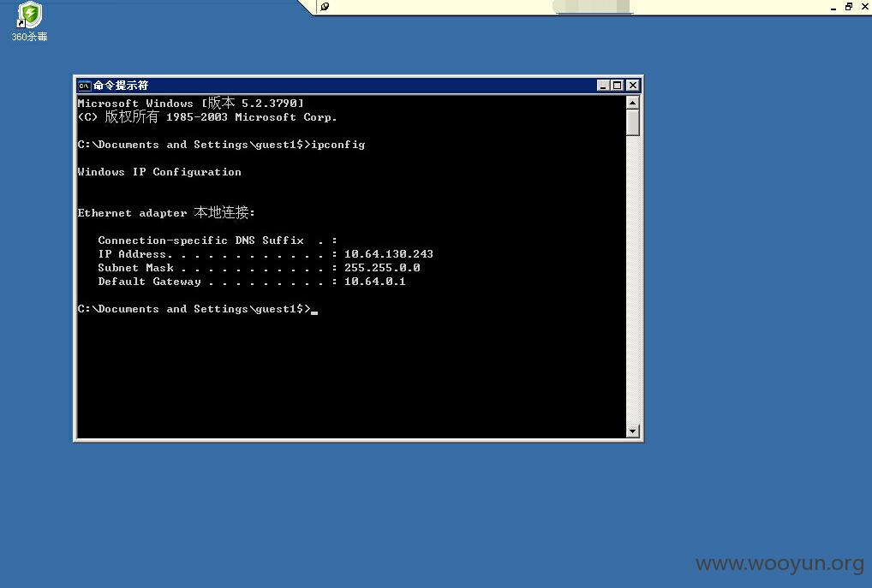The width and height of the screenshot is (872, 588).
Task: Click the typed ipconfig command text
Action: pyautogui.click(x=338, y=145)
